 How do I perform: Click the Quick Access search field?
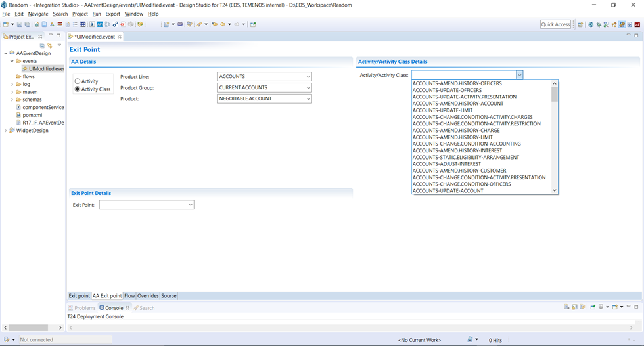click(555, 24)
